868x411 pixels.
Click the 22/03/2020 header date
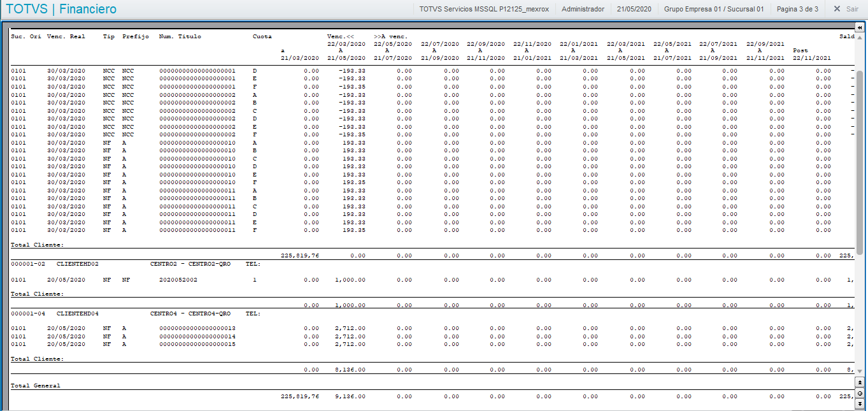click(x=346, y=44)
